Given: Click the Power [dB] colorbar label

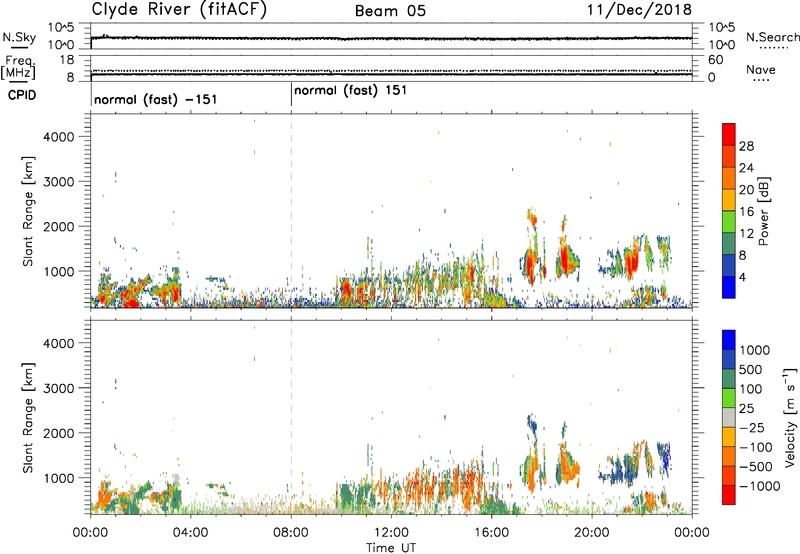Looking at the screenshot, I should click(764, 211).
